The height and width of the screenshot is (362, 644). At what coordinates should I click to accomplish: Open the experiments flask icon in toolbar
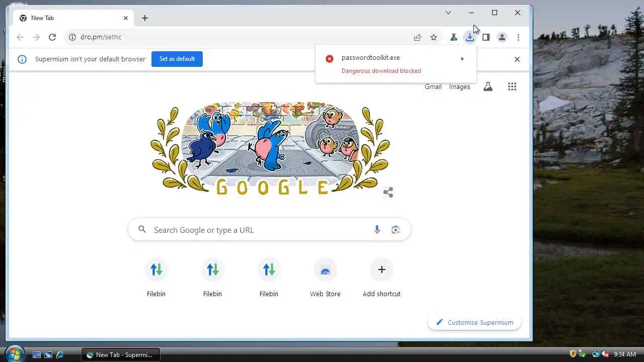(x=453, y=37)
